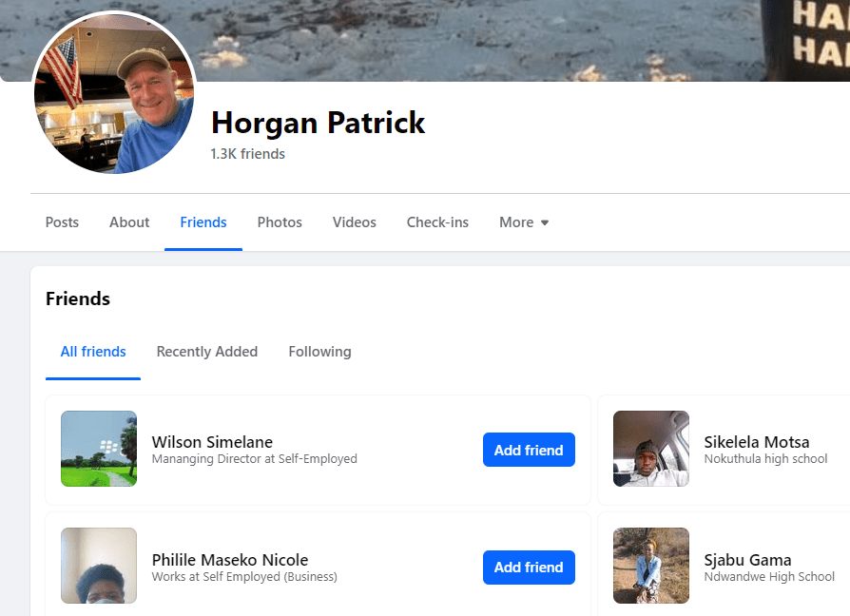Select the All friends sub-tab

point(93,352)
